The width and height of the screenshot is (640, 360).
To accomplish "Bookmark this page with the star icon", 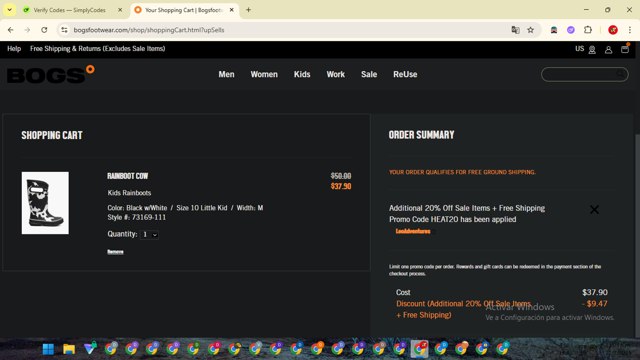I will (x=530, y=30).
